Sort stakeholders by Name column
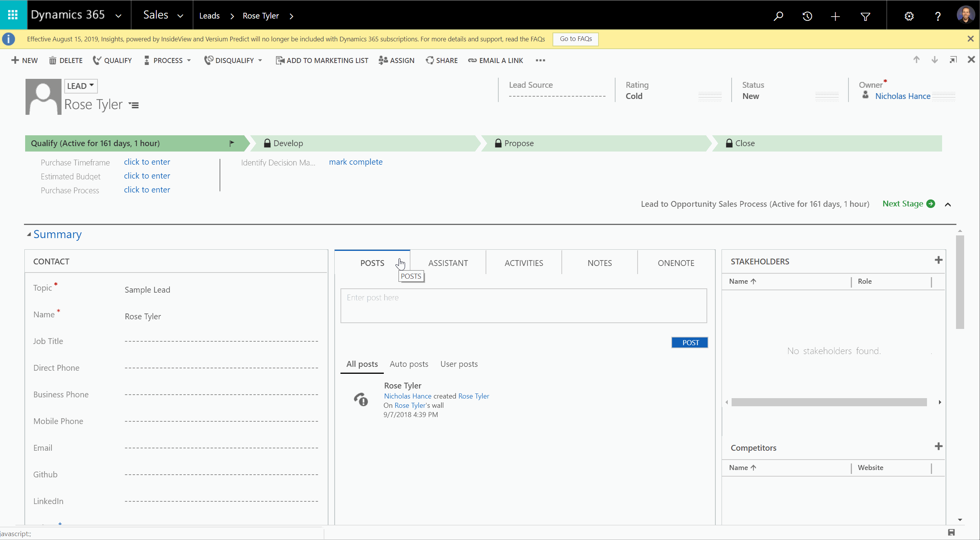Viewport: 980px width, 540px height. [x=742, y=281]
